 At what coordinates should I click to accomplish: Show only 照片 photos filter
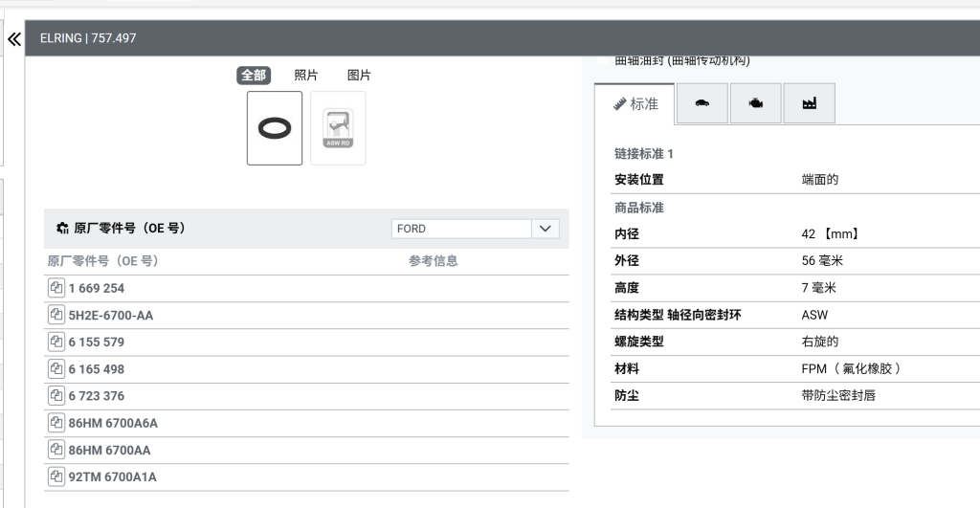click(x=306, y=76)
